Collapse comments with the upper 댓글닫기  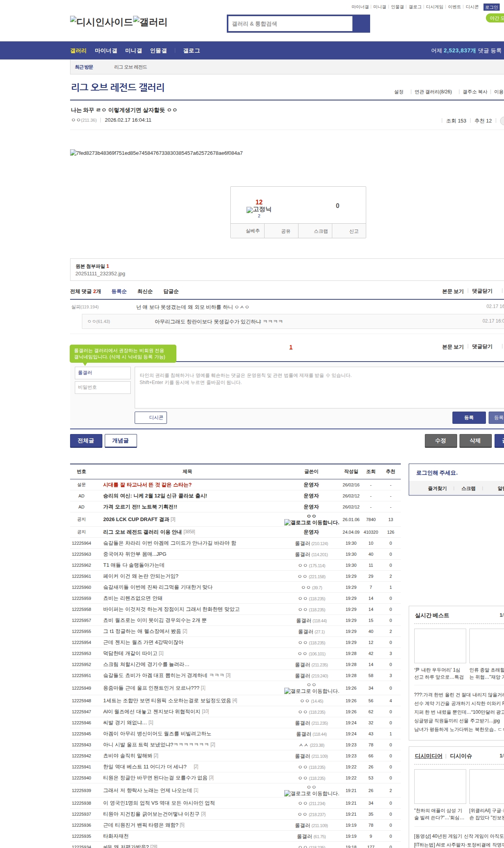coord(482,291)
